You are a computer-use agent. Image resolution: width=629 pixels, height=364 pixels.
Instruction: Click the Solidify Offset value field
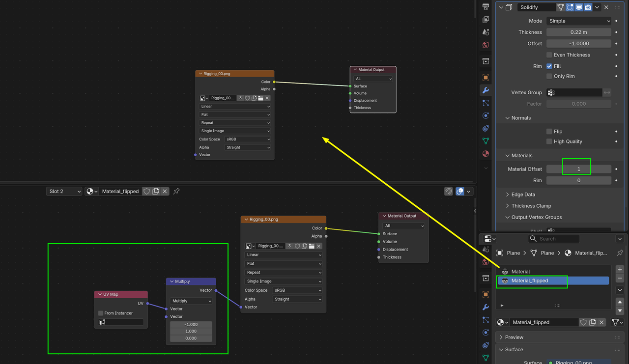pyautogui.click(x=579, y=44)
